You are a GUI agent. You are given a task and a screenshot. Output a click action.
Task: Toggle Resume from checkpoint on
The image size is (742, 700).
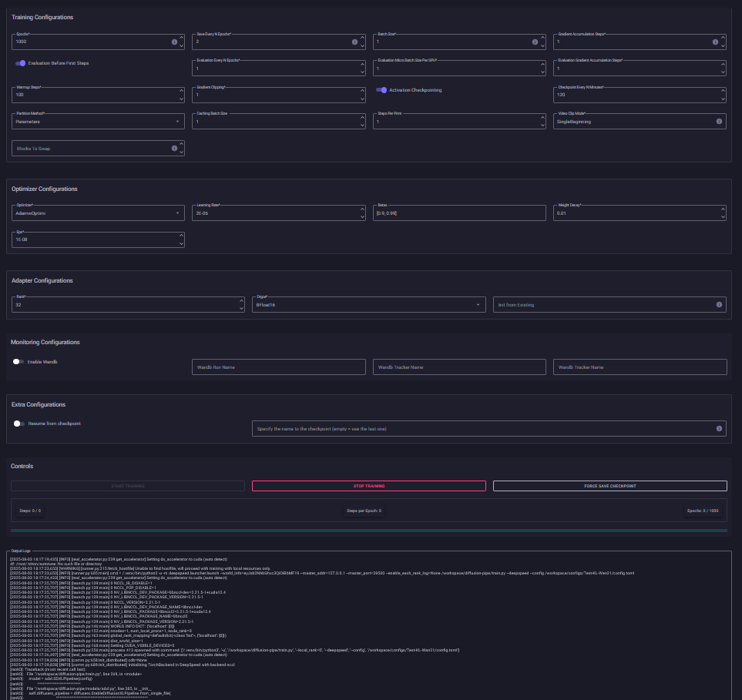pos(18,424)
